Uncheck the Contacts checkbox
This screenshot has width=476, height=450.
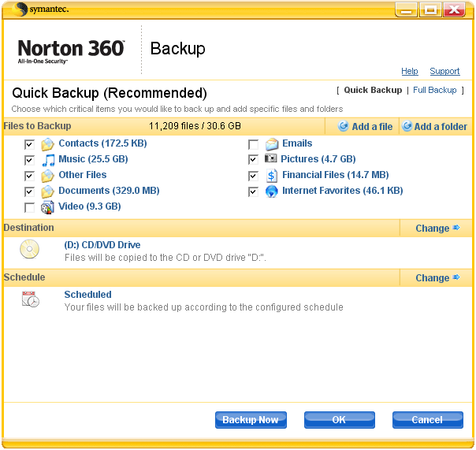point(29,144)
